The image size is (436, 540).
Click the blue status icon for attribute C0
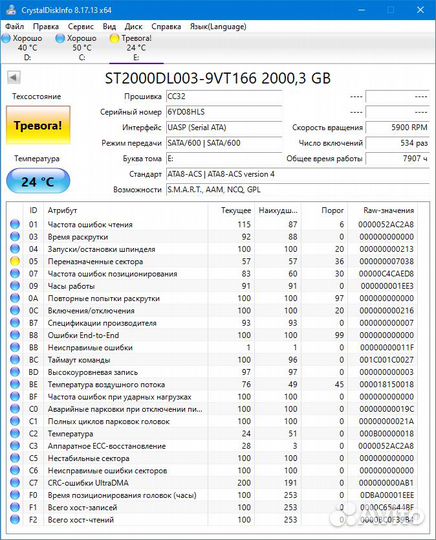(15, 409)
